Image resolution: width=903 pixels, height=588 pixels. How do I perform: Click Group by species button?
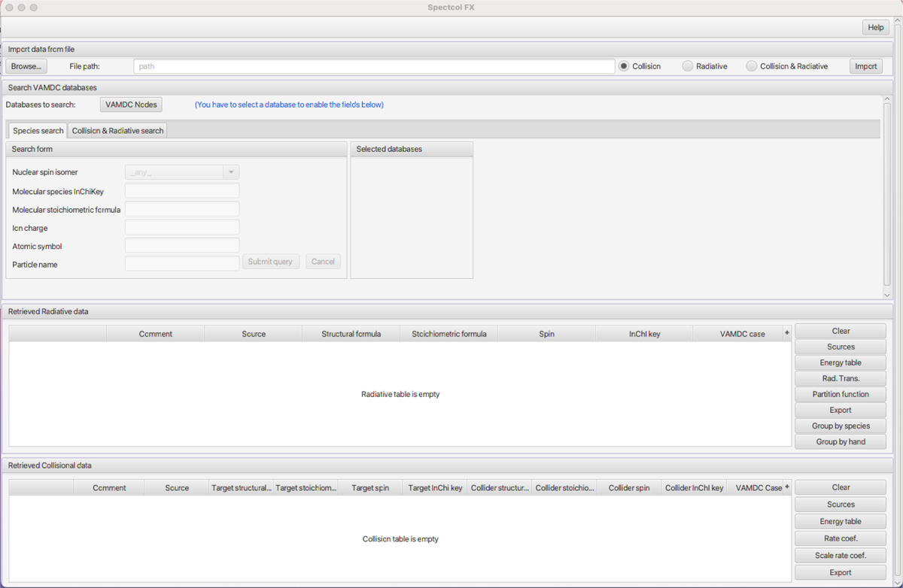841,426
